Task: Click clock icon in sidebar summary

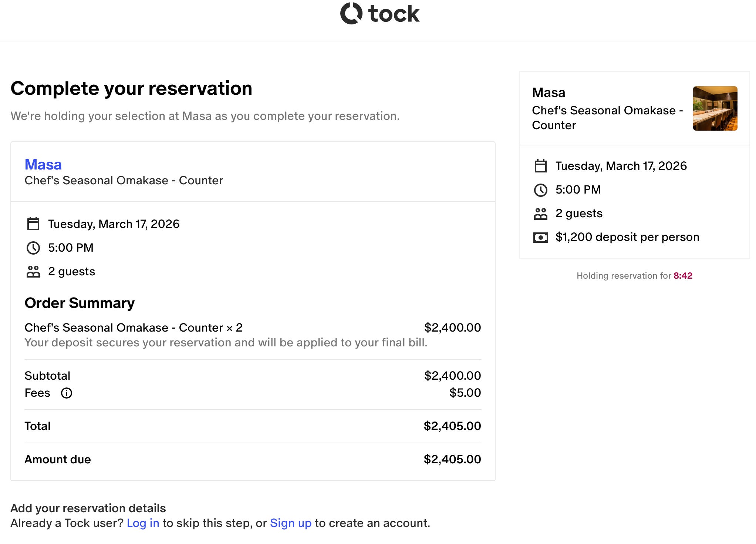Action: 540,190
